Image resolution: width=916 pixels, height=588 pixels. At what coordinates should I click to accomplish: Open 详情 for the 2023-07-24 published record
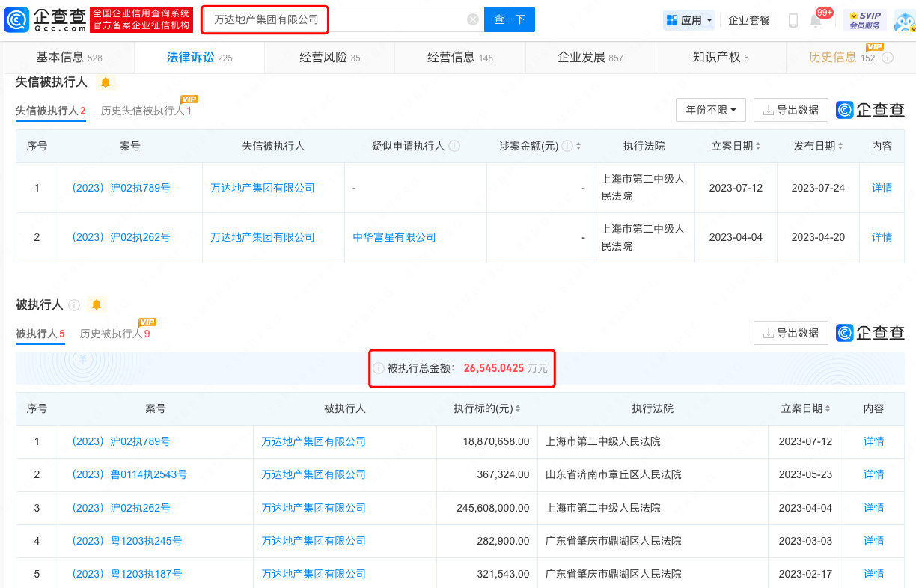pyautogui.click(x=882, y=188)
